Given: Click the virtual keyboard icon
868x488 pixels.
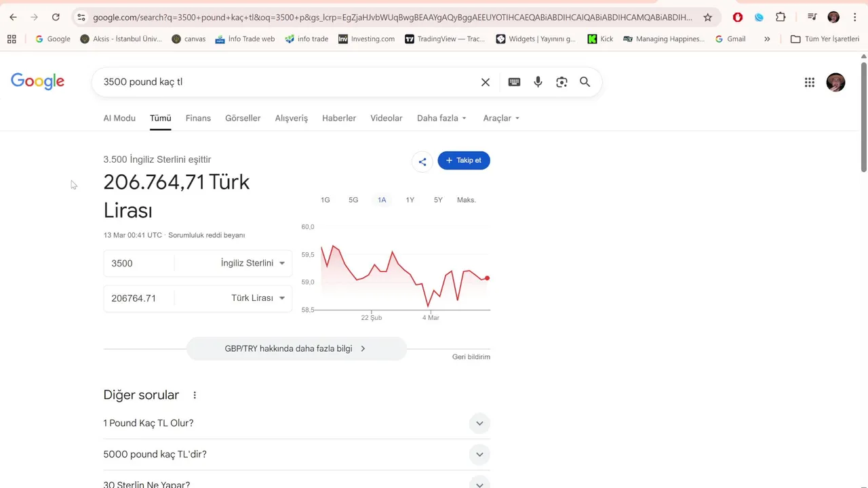Looking at the screenshot, I should point(514,82).
